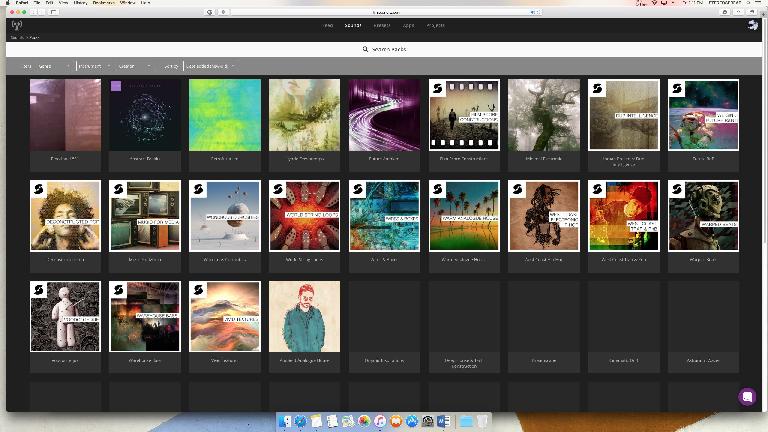Viewport: 768px width, 432px height.
Task: Open the dark masked robot figure pack cover
Action: pos(703,216)
